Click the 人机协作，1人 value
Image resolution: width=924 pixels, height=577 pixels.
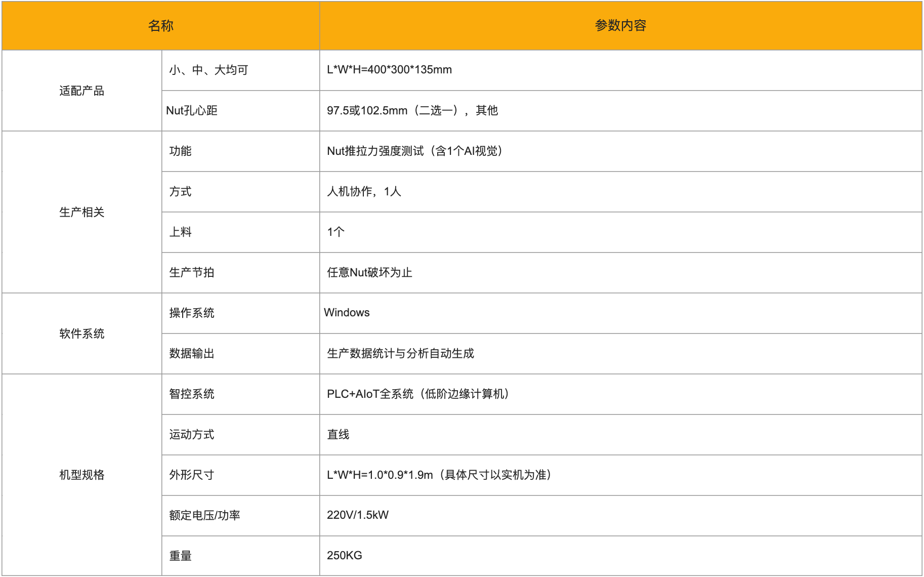pyautogui.click(x=364, y=191)
